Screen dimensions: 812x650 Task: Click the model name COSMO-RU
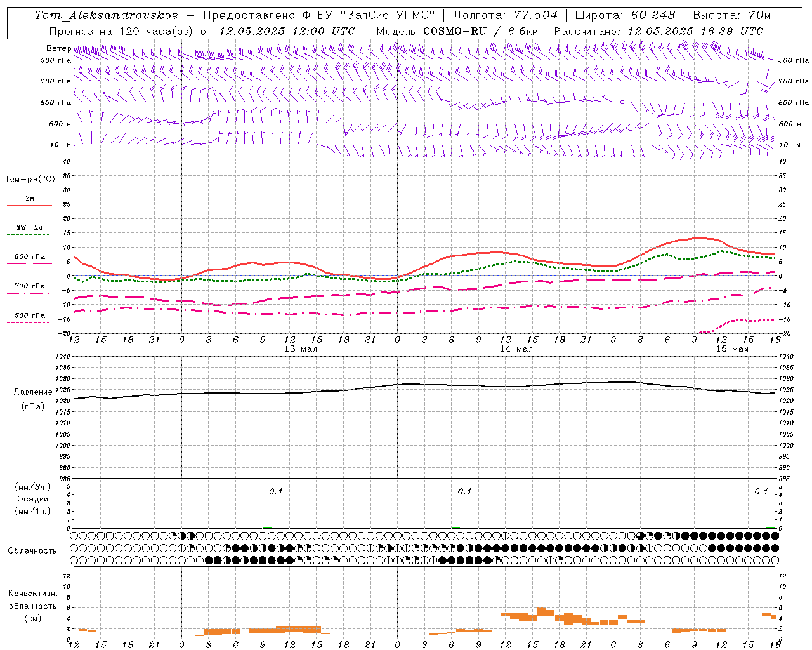click(x=455, y=31)
